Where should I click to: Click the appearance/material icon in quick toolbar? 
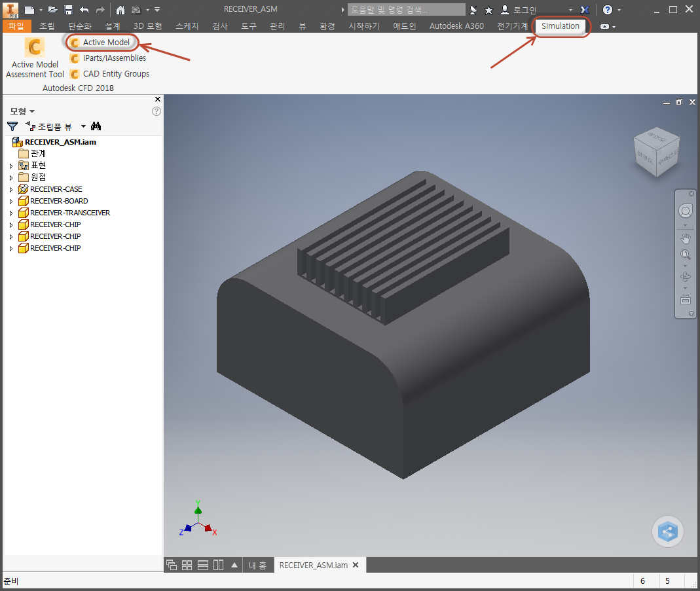[136, 9]
